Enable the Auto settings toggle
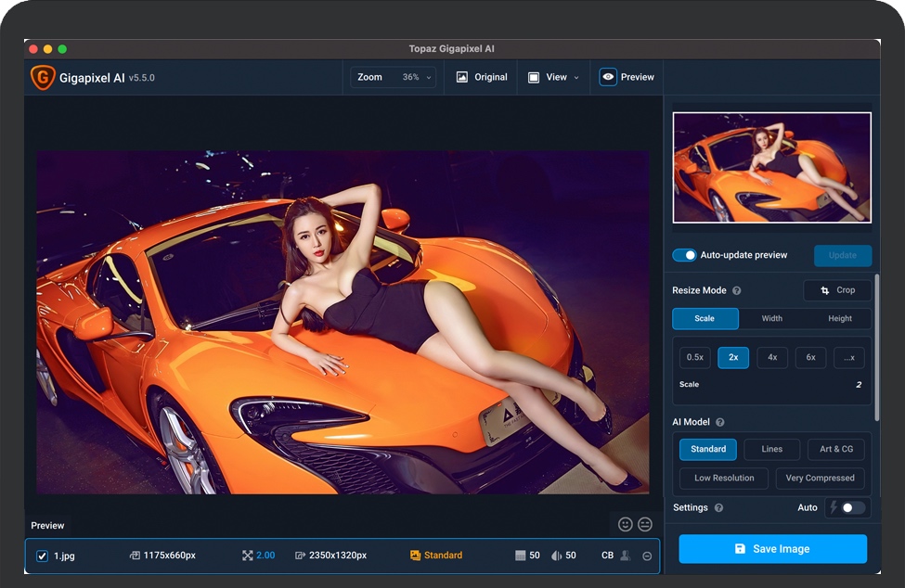 tap(852, 507)
